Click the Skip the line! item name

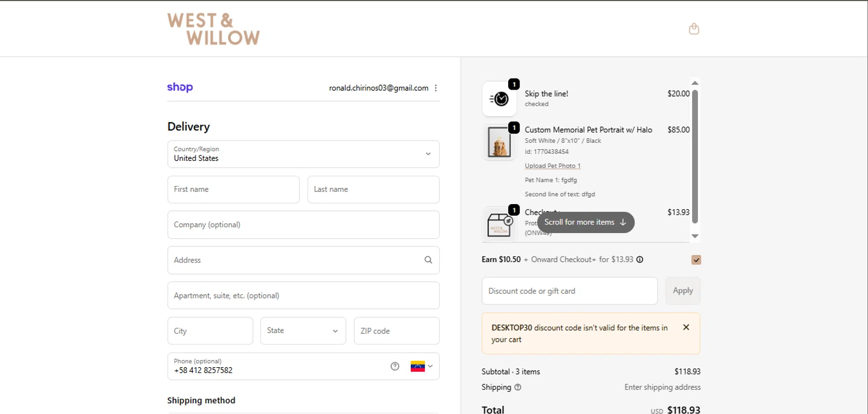pyautogui.click(x=546, y=94)
